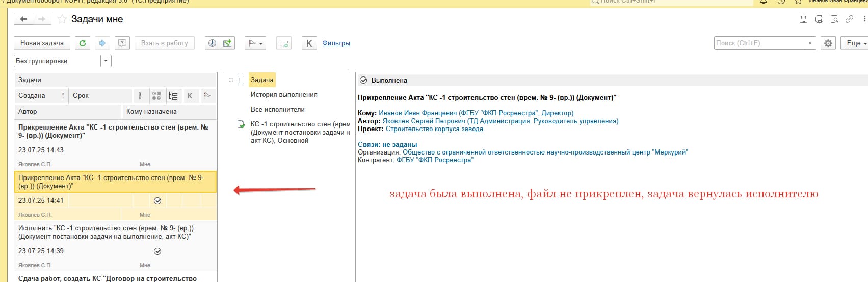The image size is (868, 282).
Task: Click the printer icon at top right
Action: [819, 19]
